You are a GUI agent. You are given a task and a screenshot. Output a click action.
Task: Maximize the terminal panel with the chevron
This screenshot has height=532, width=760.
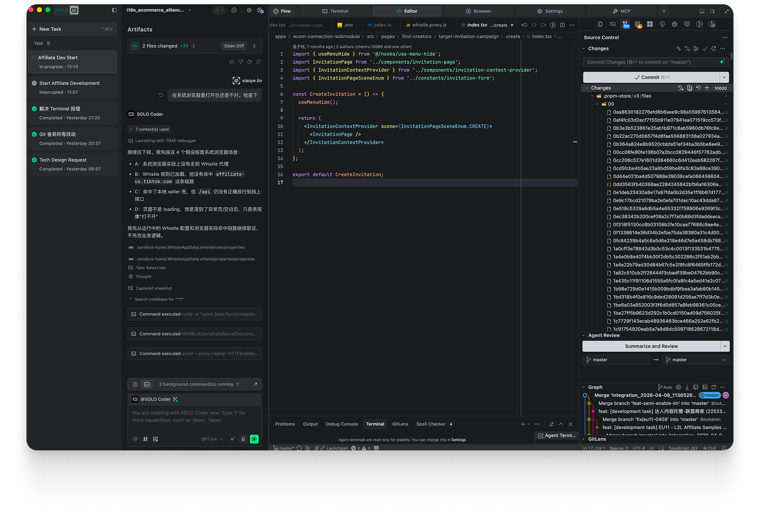(561, 424)
